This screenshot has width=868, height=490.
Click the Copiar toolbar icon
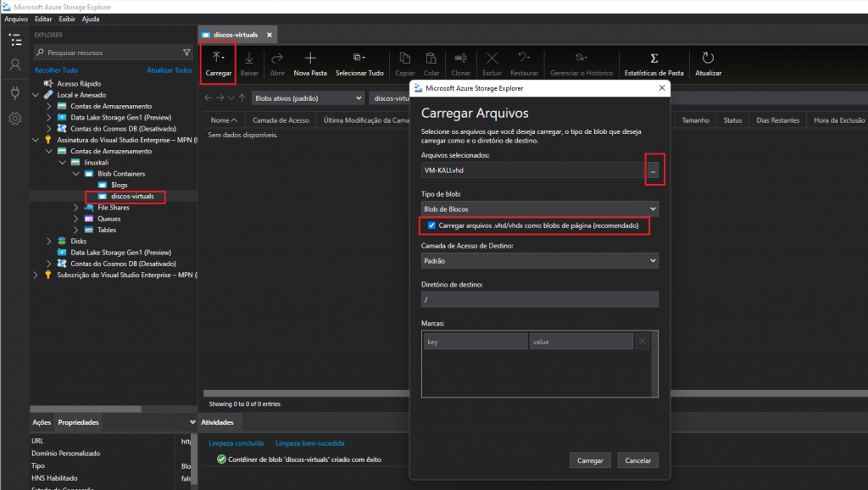[x=404, y=64]
